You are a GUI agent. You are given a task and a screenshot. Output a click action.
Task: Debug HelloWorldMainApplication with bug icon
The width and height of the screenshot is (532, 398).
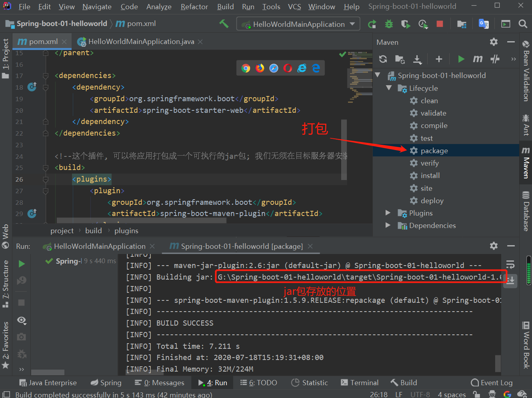tap(389, 24)
